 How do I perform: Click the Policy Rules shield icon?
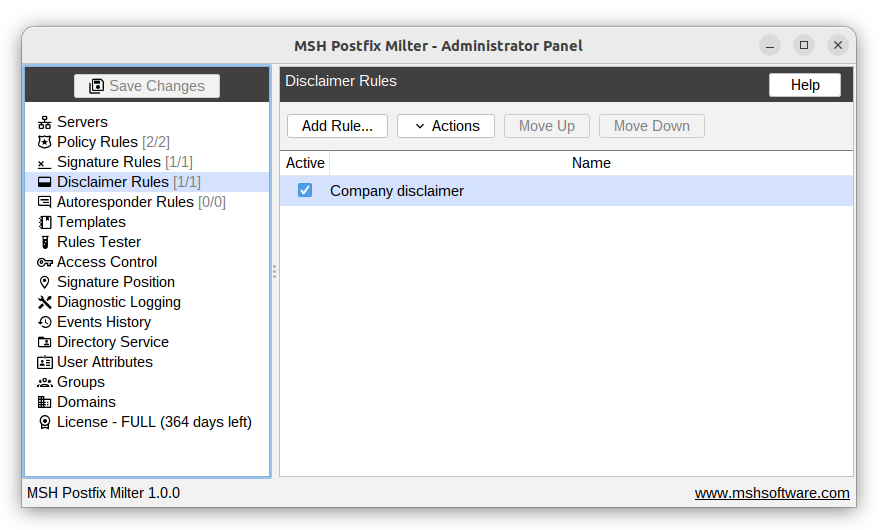pyautogui.click(x=44, y=142)
